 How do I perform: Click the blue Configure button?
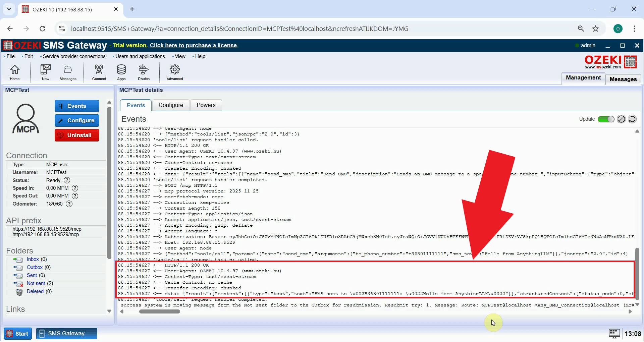[x=77, y=120]
